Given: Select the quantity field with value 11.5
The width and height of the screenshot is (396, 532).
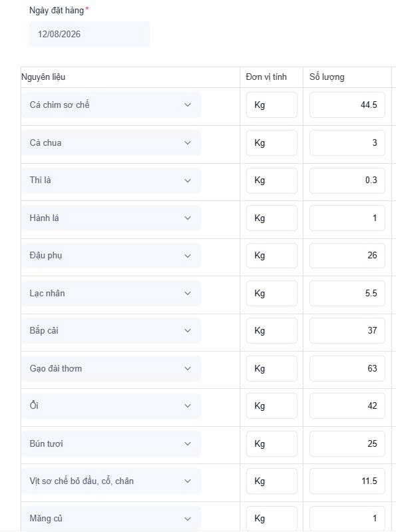Looking at the screenshot, I should coord(347,481).
